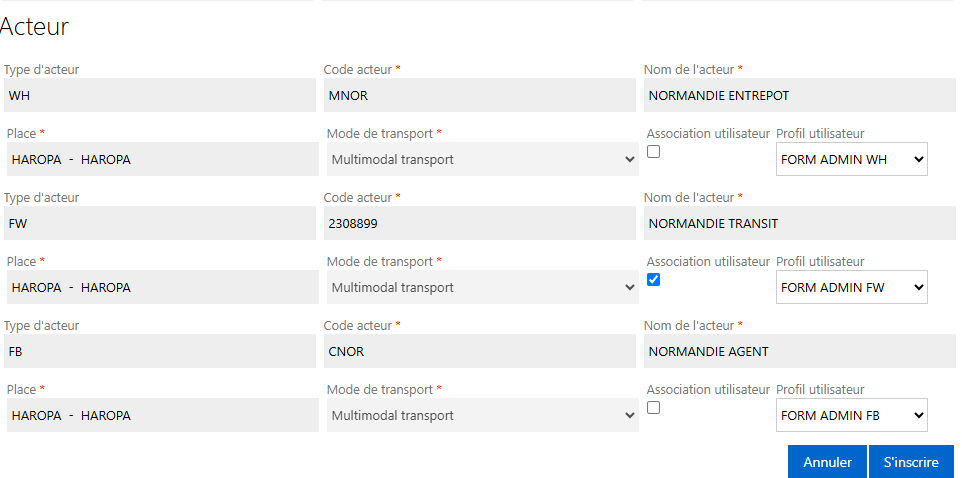
Task: Click the Place field of FW actor
Action: click(163, 287)
